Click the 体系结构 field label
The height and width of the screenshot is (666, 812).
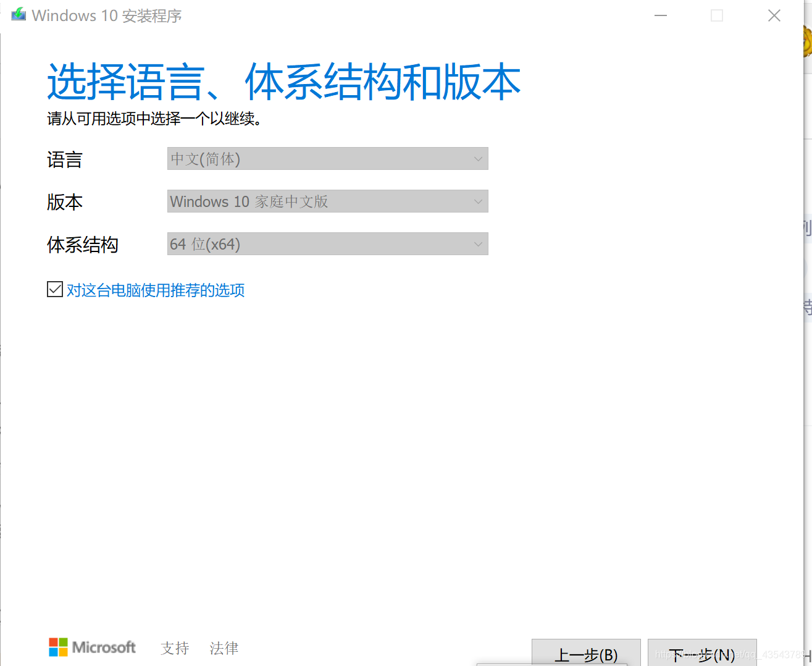point(83,245)
